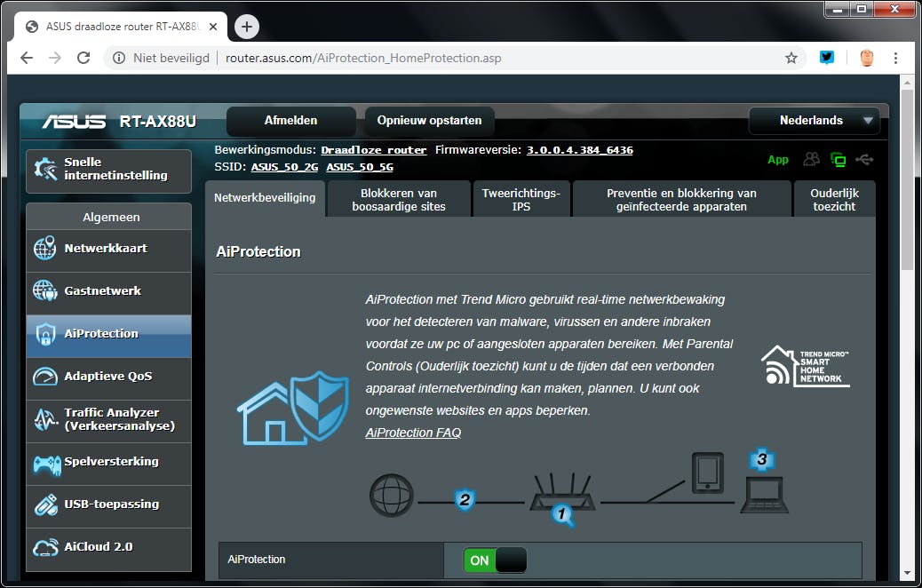Click the Trend Micro Smart Home Network logo
922x588 pixels.
(x=805, y=366)
